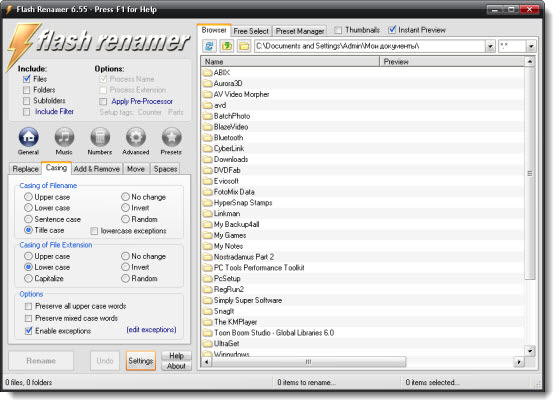Click the browse folder icon
This screenshot has height=407, width=560.
point(244,46)
